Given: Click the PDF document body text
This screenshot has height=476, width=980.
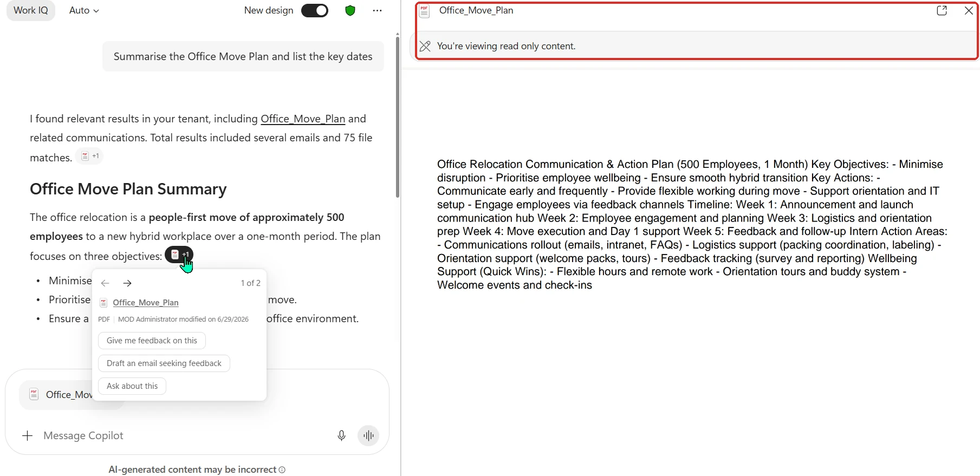Looking at the screenshot, I should pos(692,225).
